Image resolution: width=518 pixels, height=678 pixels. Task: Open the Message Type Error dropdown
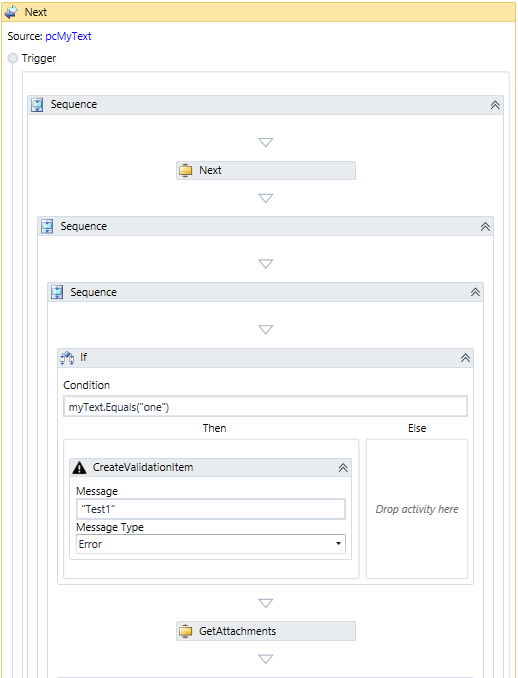click(x=211, y=544)
